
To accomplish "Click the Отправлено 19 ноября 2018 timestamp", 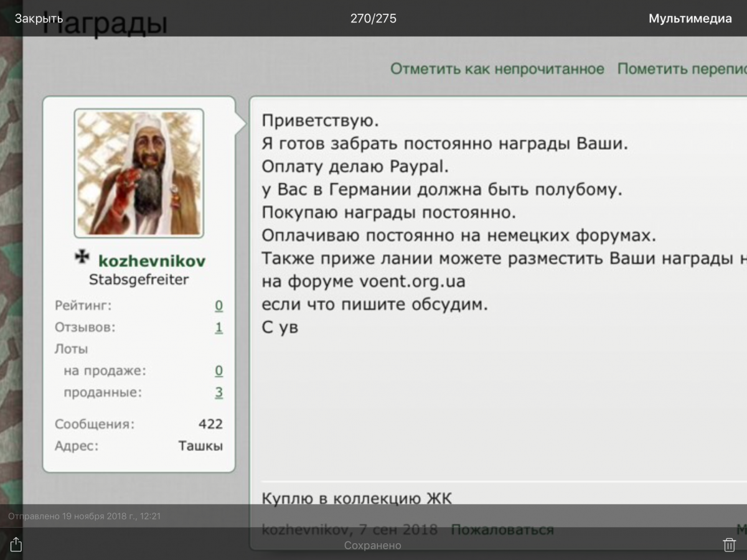I will [x=85, y=516].
